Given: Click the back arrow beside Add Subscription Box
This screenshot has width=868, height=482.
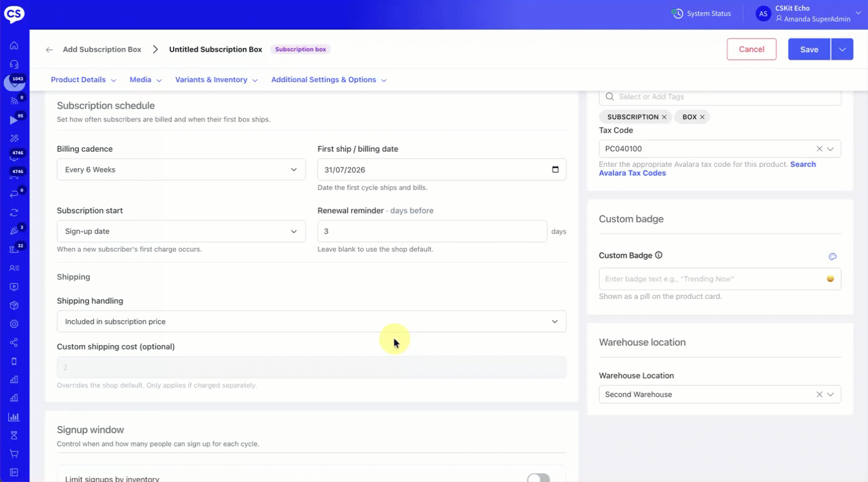Looking at the screenshot, I should [x=49, y=50].
